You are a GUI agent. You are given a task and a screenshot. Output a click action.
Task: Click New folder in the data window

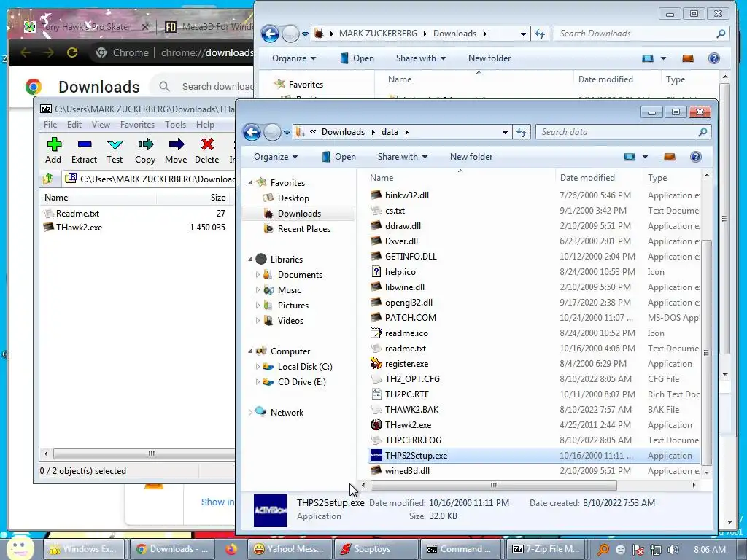[471, 157]
